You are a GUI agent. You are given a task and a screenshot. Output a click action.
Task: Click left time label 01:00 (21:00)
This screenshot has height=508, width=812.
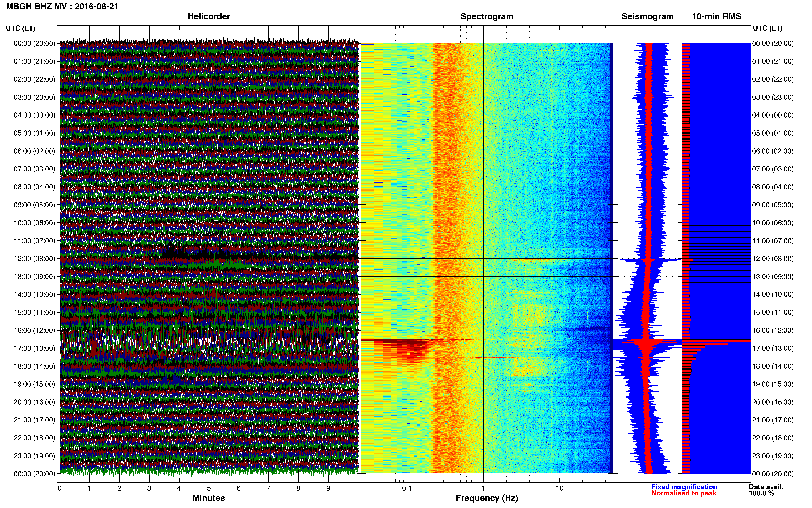tap(34, 62)
